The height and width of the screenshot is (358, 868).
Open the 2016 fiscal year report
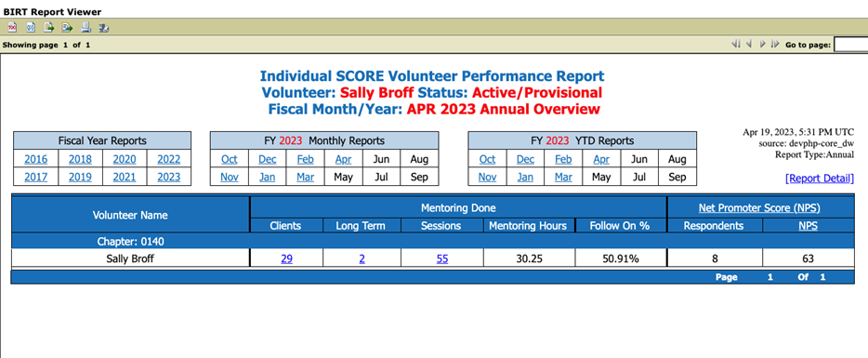click(36, 160)
